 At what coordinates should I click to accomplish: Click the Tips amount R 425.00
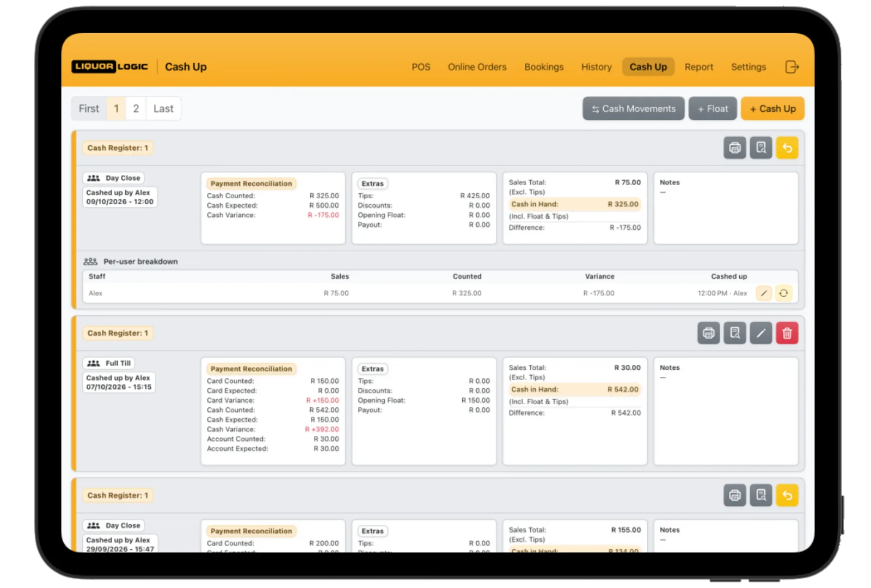pos(475,195)
